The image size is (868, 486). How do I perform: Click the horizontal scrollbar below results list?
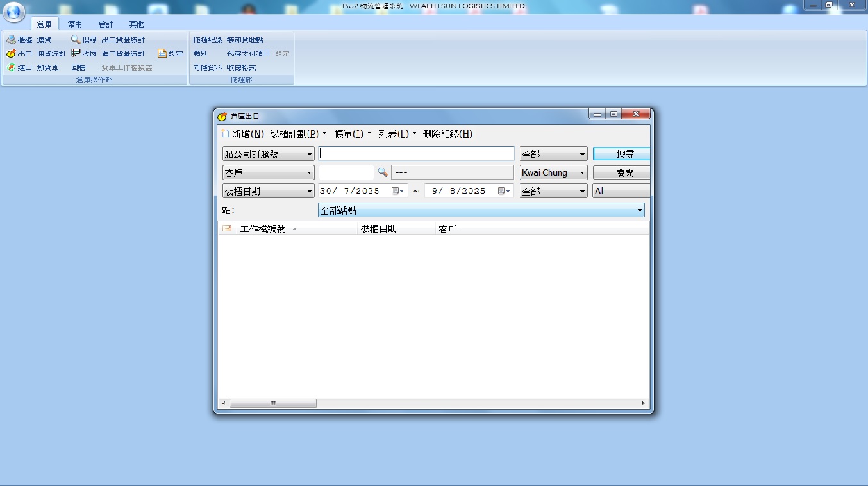[272, 403]
